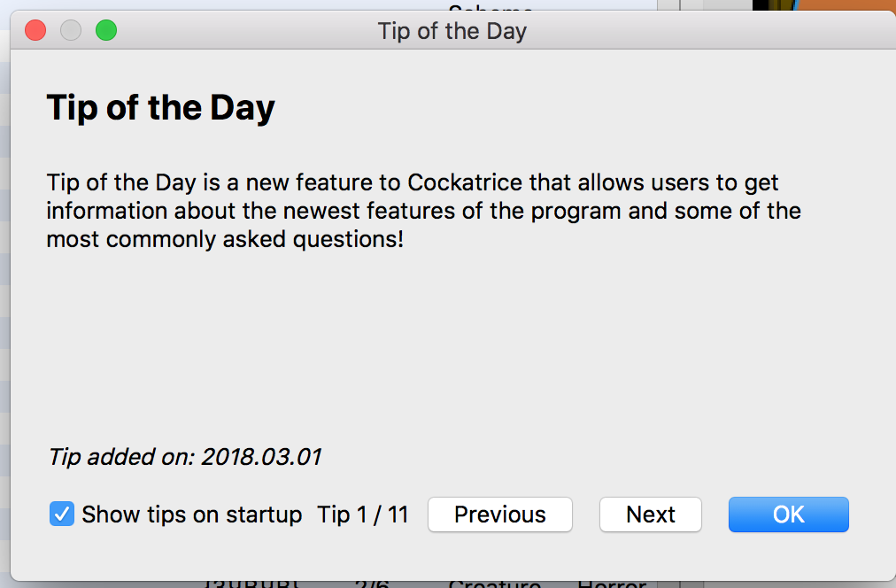The width and height of the screenshot is (896, 588).
Task: Click the Tip of the Day window title bar text
Action: coord(452,31)
